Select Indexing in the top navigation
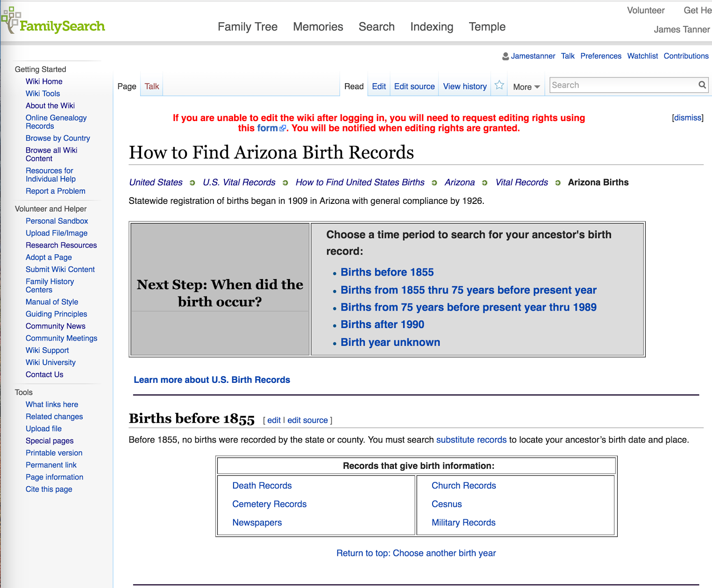 click(x=432, y=27)
